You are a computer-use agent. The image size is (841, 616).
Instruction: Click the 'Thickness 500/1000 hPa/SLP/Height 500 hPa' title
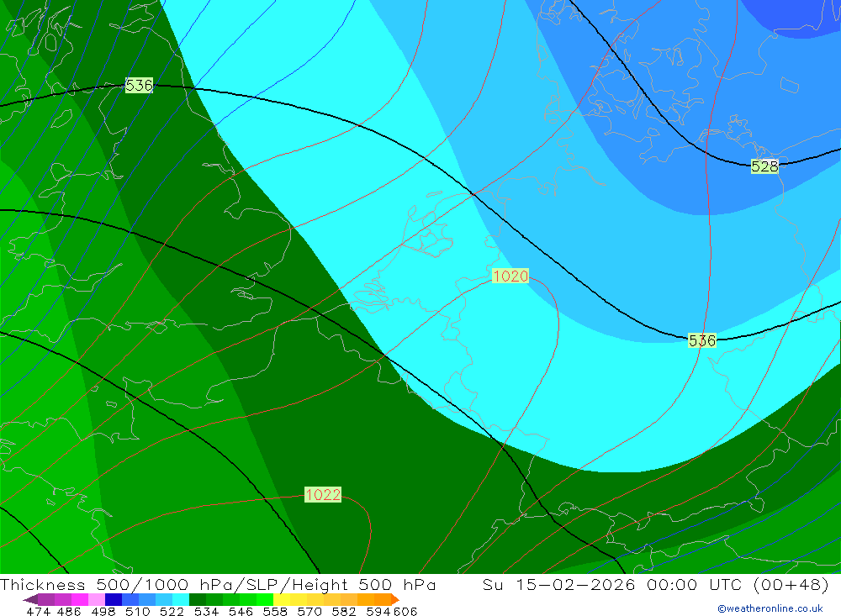click(218, 584)
